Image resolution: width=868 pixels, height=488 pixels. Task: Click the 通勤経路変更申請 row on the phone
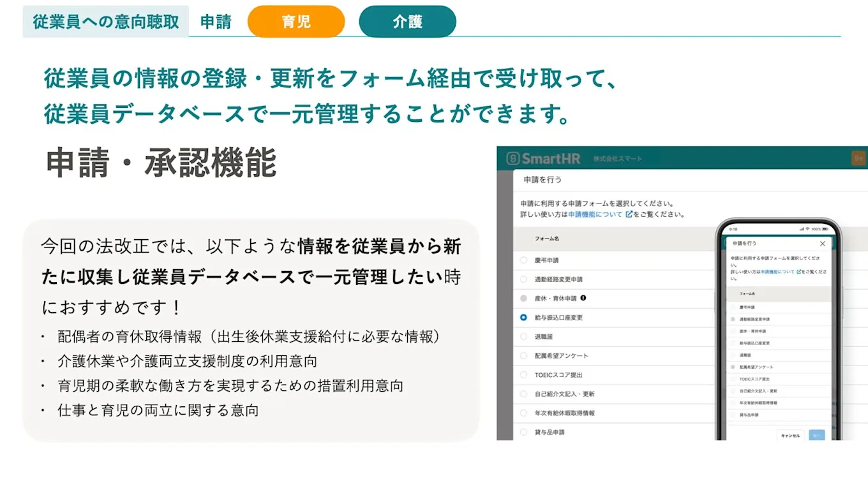coord(779,318)
